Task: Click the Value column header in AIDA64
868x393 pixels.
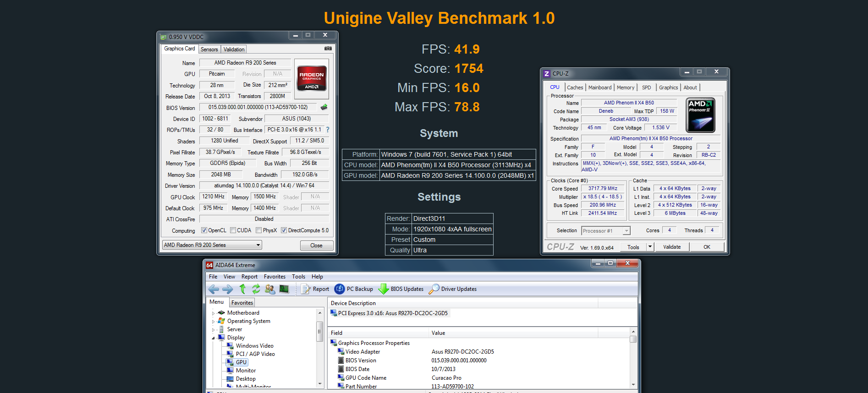Action: 513,333
